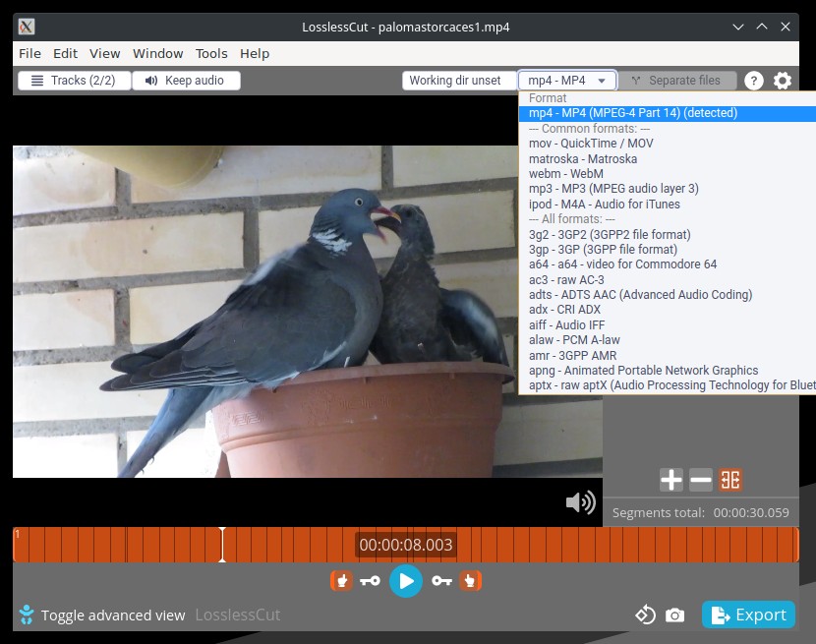The image size is (816, 644).
Task: Maximize window with up chevron
Action: tap(762, 27)
